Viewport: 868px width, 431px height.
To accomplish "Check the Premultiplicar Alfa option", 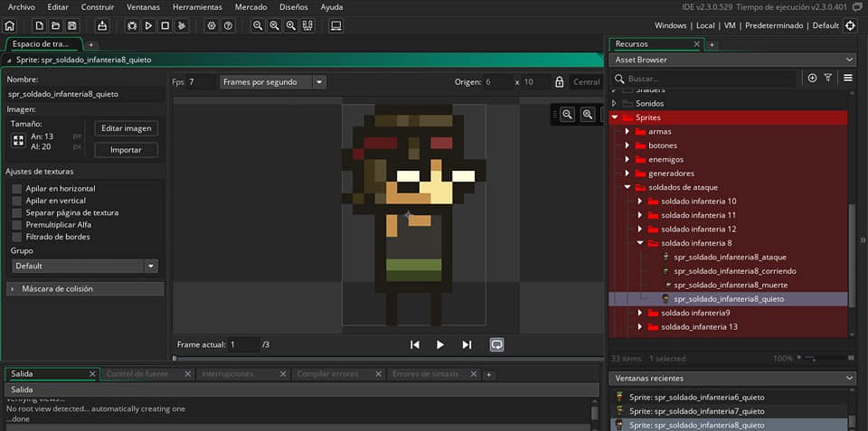I will (17, 225).
